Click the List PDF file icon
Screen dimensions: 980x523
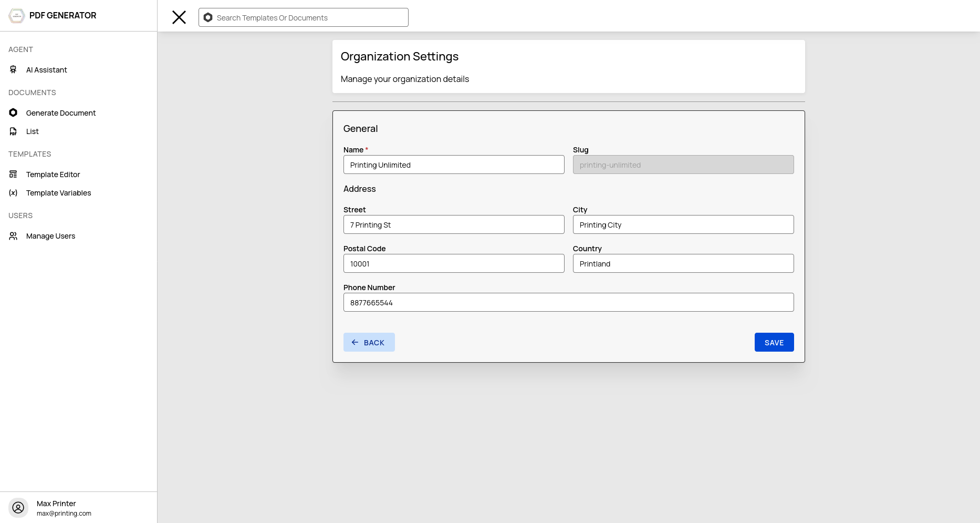coord(13,131)
